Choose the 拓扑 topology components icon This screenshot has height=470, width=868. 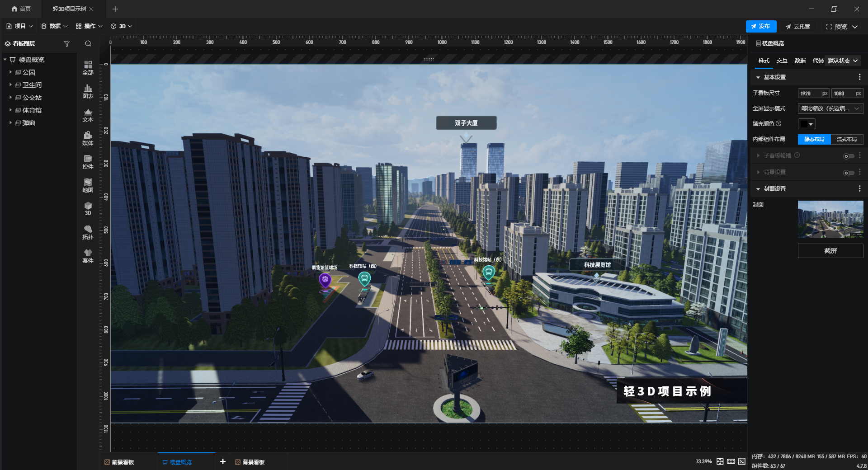coord(88,232)
